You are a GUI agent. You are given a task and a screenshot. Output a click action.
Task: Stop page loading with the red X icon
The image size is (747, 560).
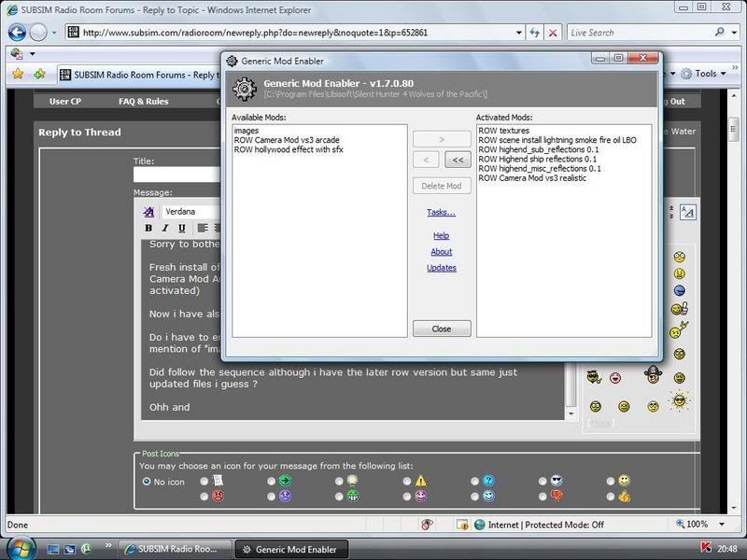(x=553, y=33)
